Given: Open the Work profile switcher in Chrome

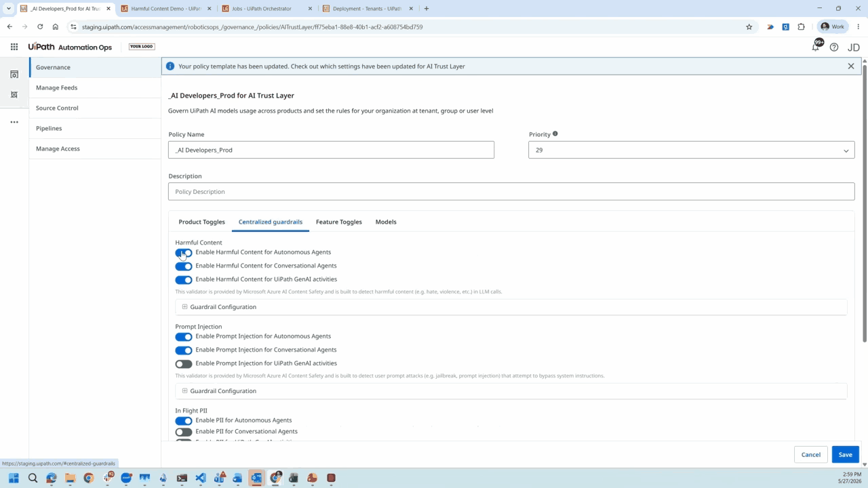Looking at the screenshot, I should click(x=833, y=27).
